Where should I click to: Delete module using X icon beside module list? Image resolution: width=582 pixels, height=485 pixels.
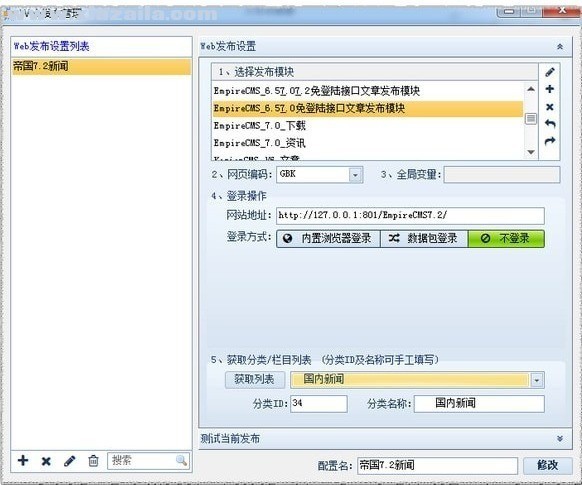pos(550,107)
